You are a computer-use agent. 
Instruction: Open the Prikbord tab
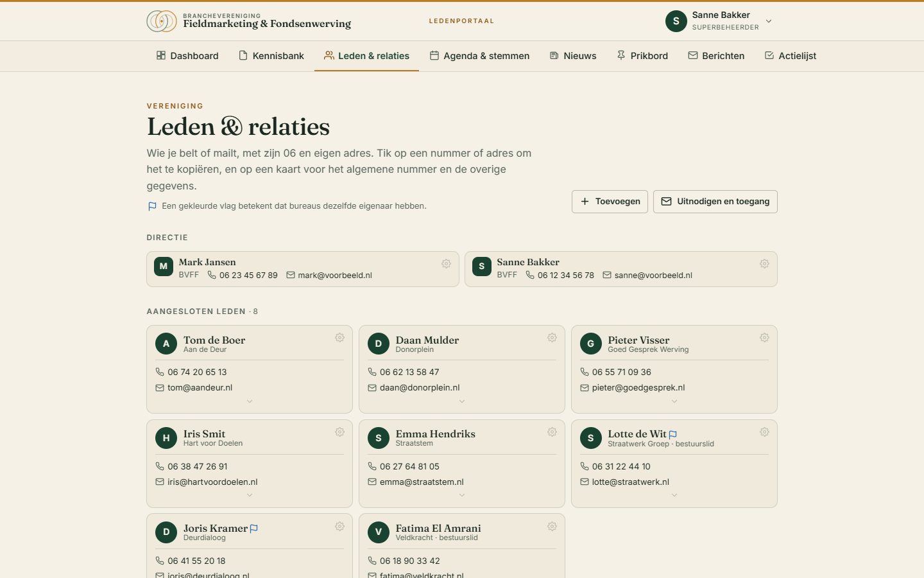click(642, 56)
